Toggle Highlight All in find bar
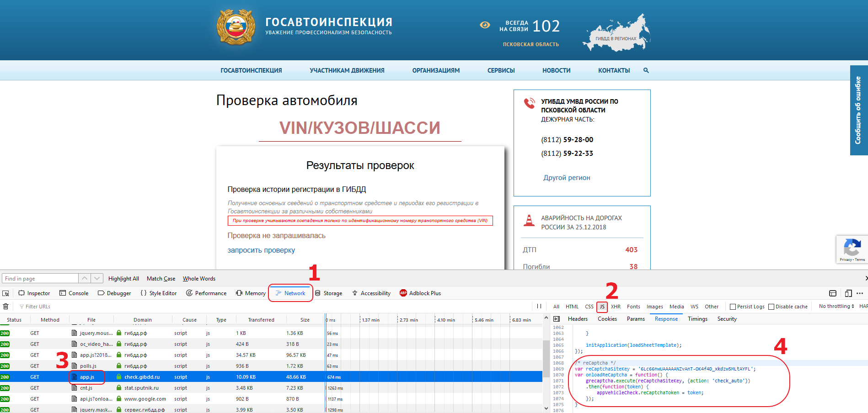Viewport: 868px width, 413px height. click(x=123, y=279)
